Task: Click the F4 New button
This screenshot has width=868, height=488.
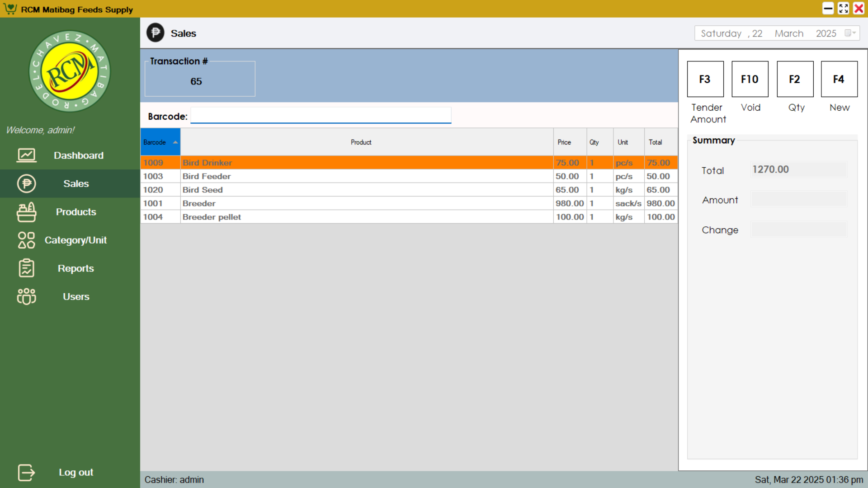Action: 840,79
